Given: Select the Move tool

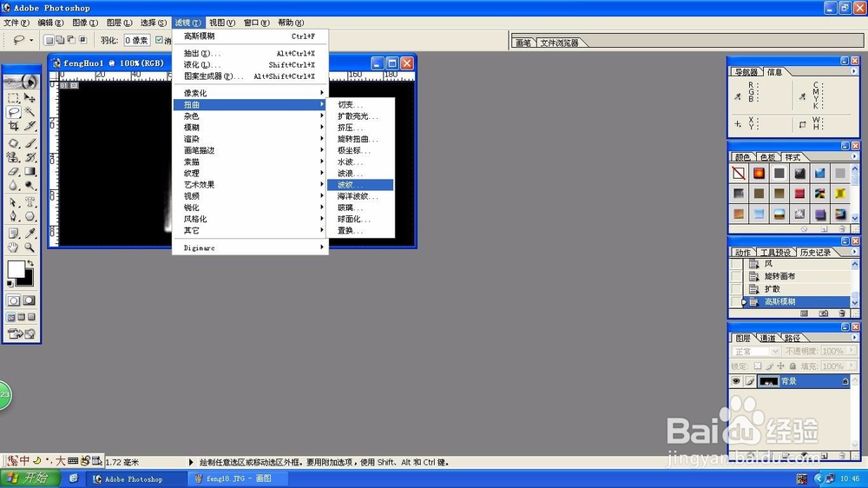Looking at the screenshot, I should tap(30, 98).
